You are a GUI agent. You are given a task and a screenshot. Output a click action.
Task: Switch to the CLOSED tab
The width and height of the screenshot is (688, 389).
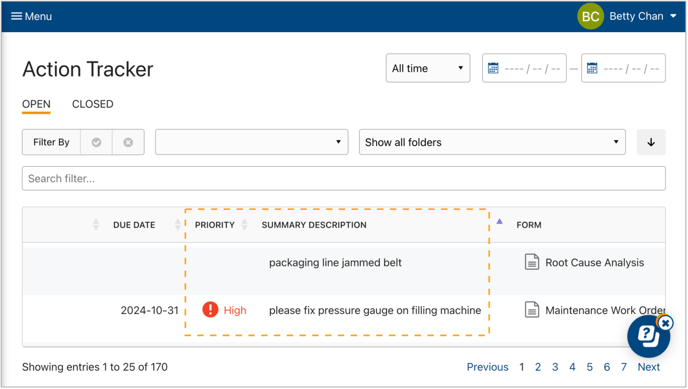pyautogui.click(x=93, y=104)
